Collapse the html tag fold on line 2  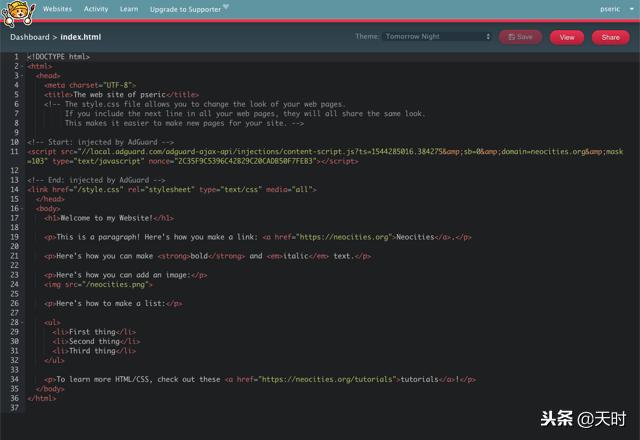(x=22, y=66)
